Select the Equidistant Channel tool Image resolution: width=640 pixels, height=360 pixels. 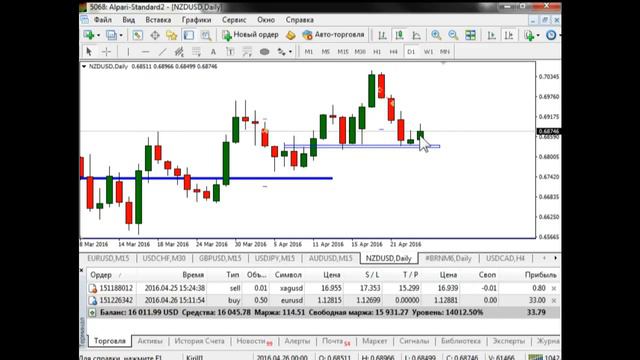pyautogui.click(x=179, y=52)
